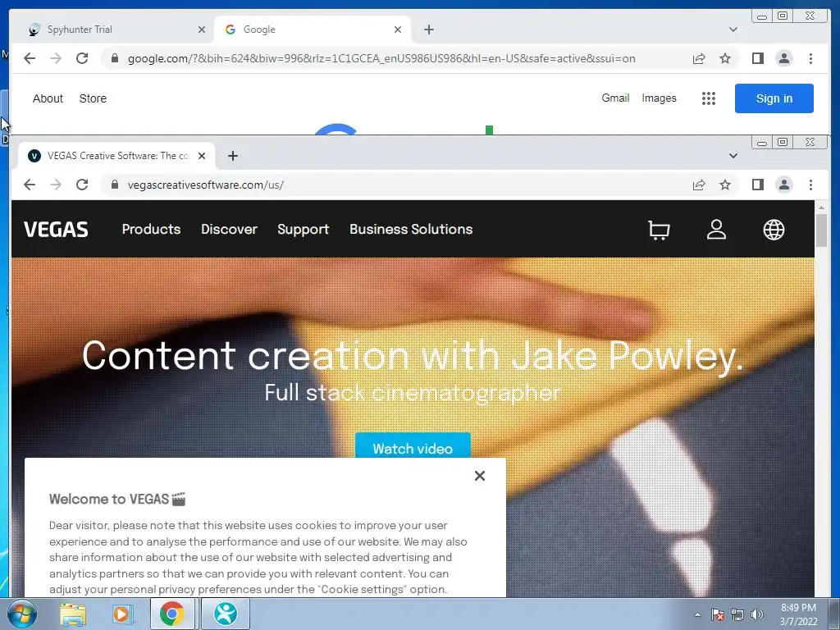Image resolution: width=840 pixels, height=630 pixels.
Task: Reload the VEGAS page
Action: (x=82, y=185)
